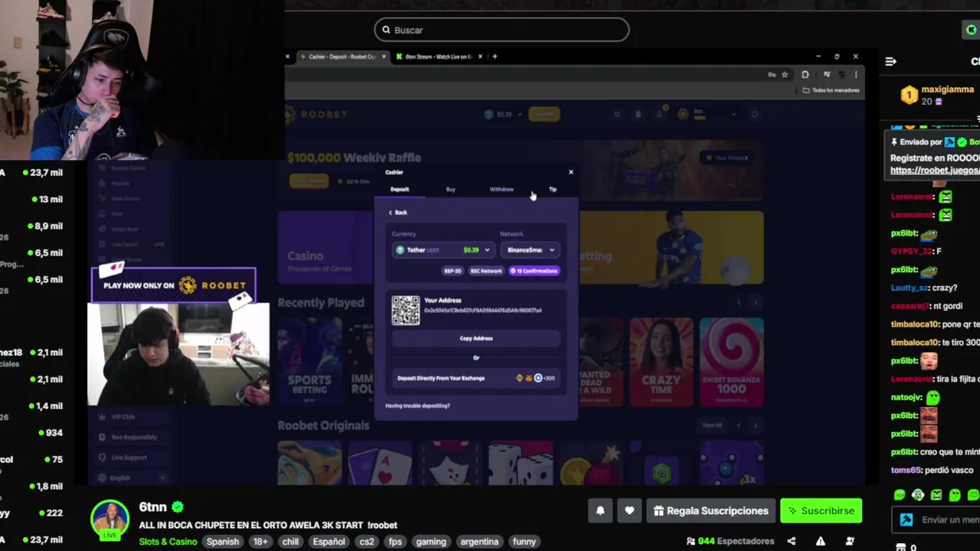The height and width of the screenshot is (551, 980).
Task: Click the bookmark star icon in address bar
Action: tap(785, 75)
